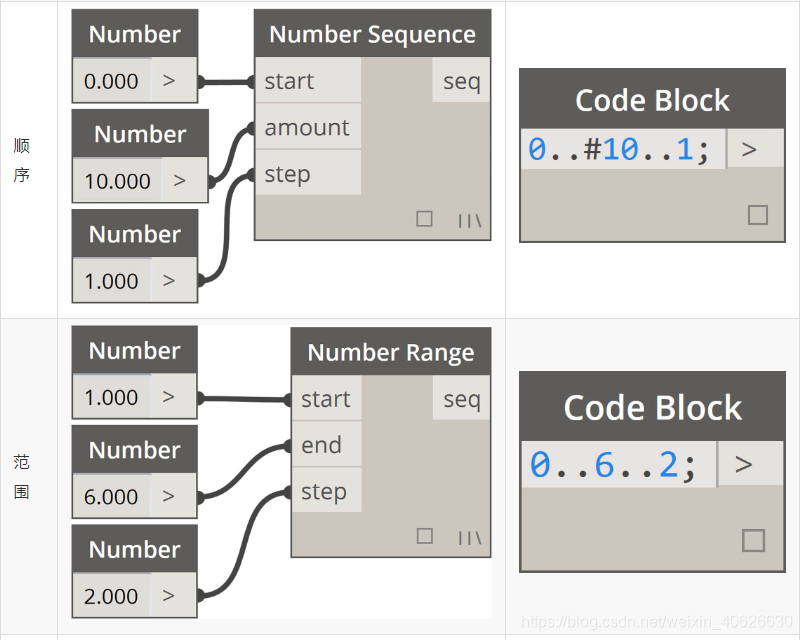Viewport: 802px width, 640px height.
Task: Click output arrow of Code Block 0..#10..1
Action: click(x=751, y=148)
